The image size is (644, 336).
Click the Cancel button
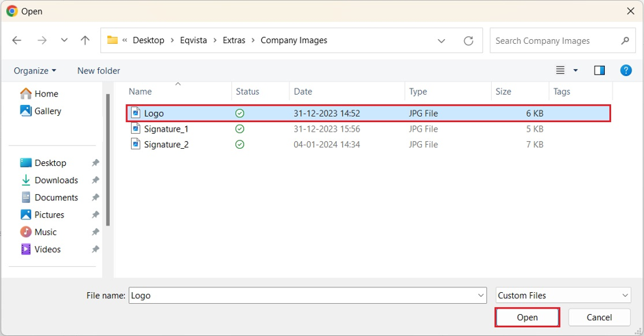[x=599, y=317]
